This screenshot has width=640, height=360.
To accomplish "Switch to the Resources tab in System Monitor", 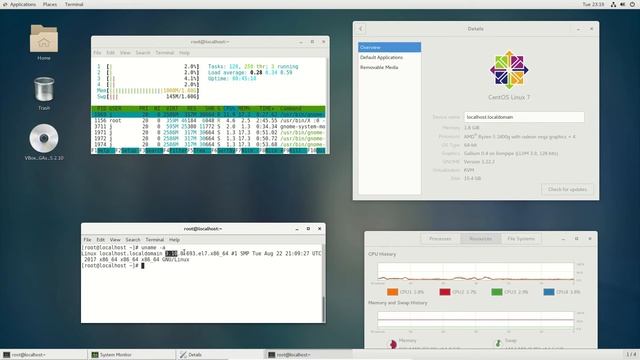I will 480,238.
